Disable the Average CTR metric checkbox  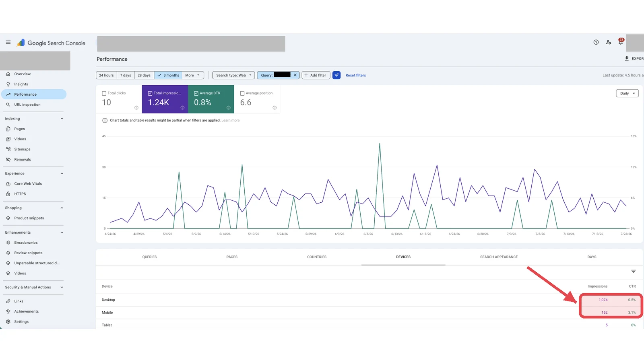tap(196, 93)
